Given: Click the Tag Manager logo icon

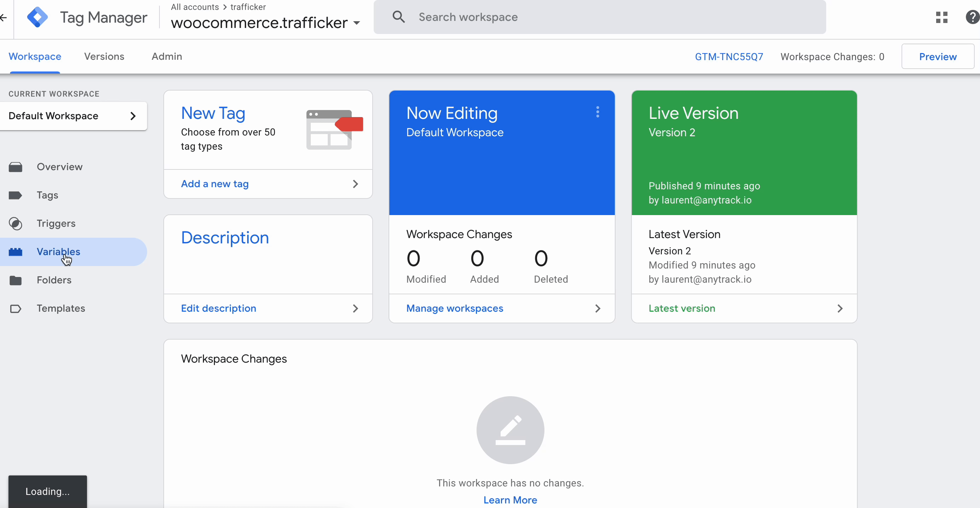Looking at the screenshot, I should (37, 17).
